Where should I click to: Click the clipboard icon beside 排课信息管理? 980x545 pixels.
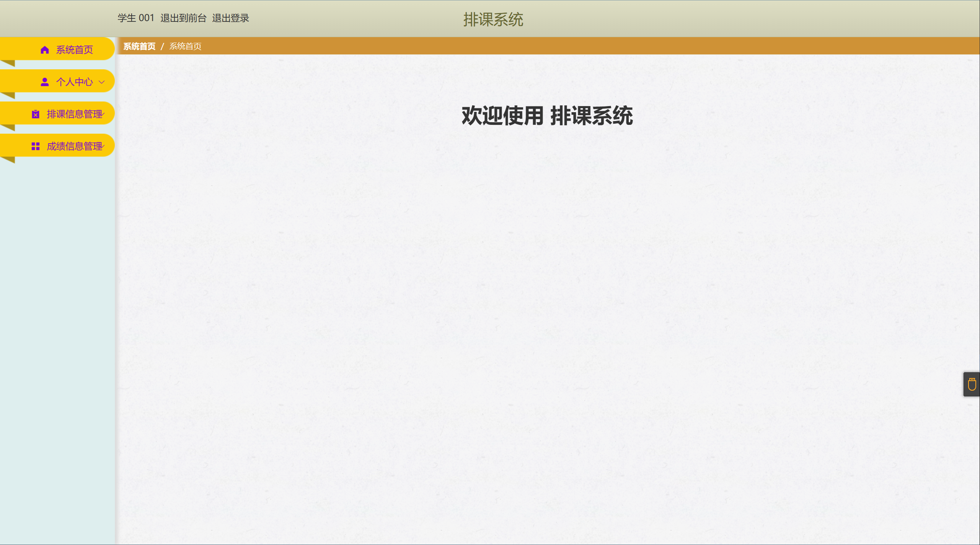click(36, 114)
